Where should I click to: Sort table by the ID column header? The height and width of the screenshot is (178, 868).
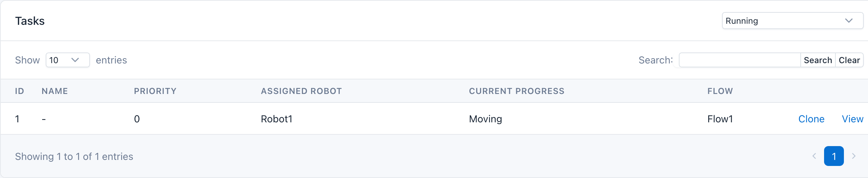pyautogui.click(x=19, y=91)
